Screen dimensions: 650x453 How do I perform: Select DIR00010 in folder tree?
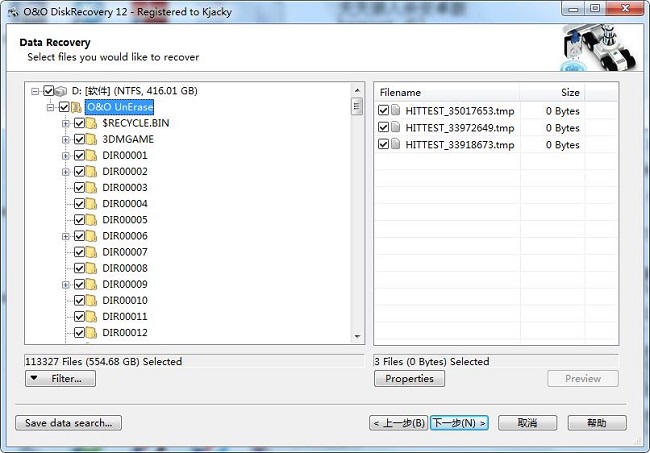click(125, 300)
